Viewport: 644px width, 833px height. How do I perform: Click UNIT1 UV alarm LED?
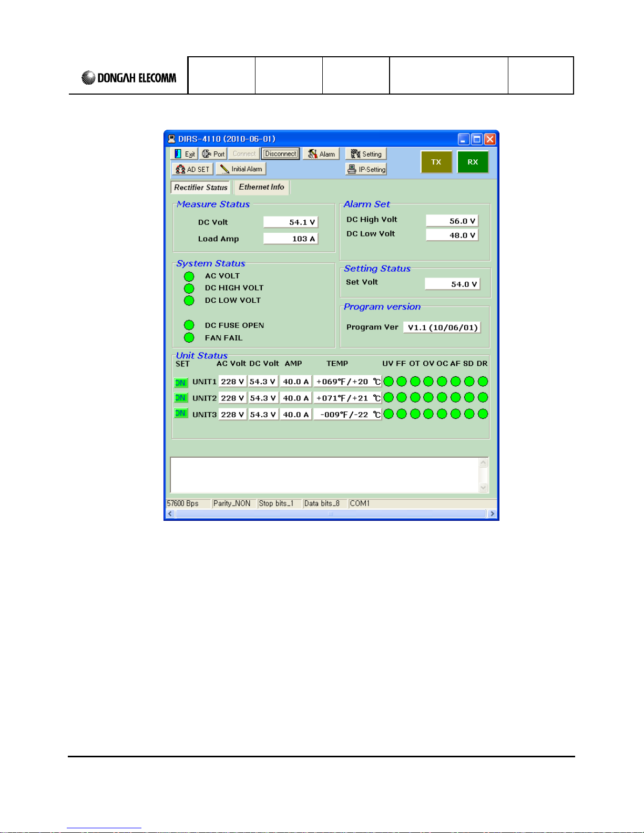point(389,382)
